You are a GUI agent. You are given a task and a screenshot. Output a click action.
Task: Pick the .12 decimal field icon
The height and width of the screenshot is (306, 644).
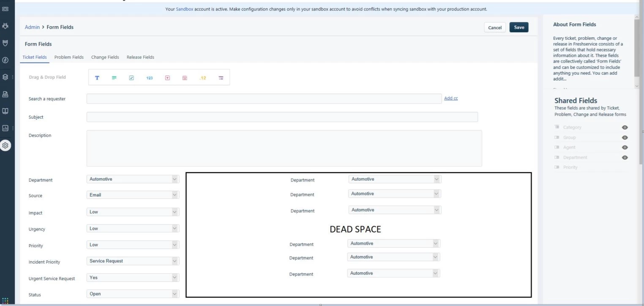tap(202, 78)
